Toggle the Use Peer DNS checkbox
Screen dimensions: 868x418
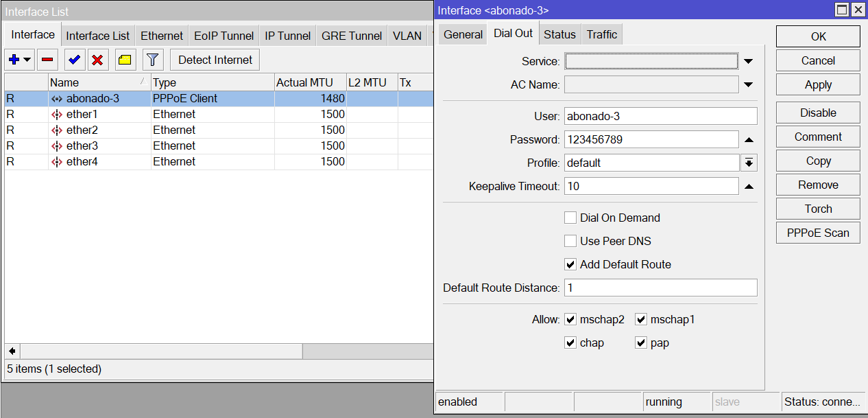coord(570,241)
